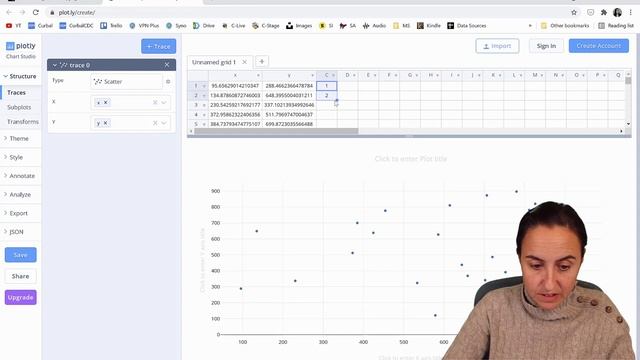Select column M header
The image size is (640, 360).
(535, 75)
